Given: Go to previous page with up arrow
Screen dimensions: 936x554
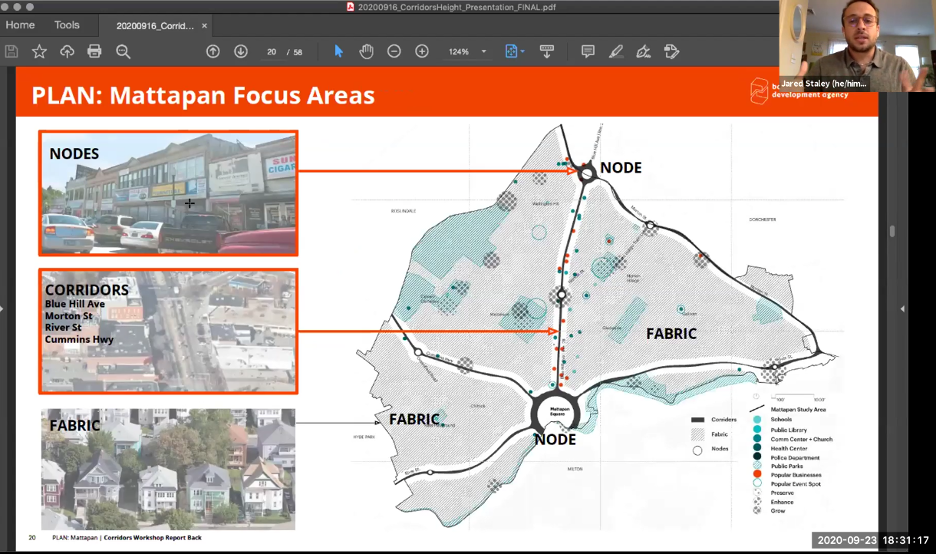Looking at the screenshot, I should (x=213, y=51).
